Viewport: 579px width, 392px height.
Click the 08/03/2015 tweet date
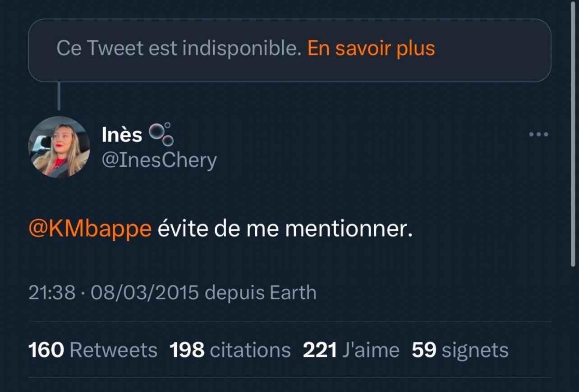(x=145, y=293)
